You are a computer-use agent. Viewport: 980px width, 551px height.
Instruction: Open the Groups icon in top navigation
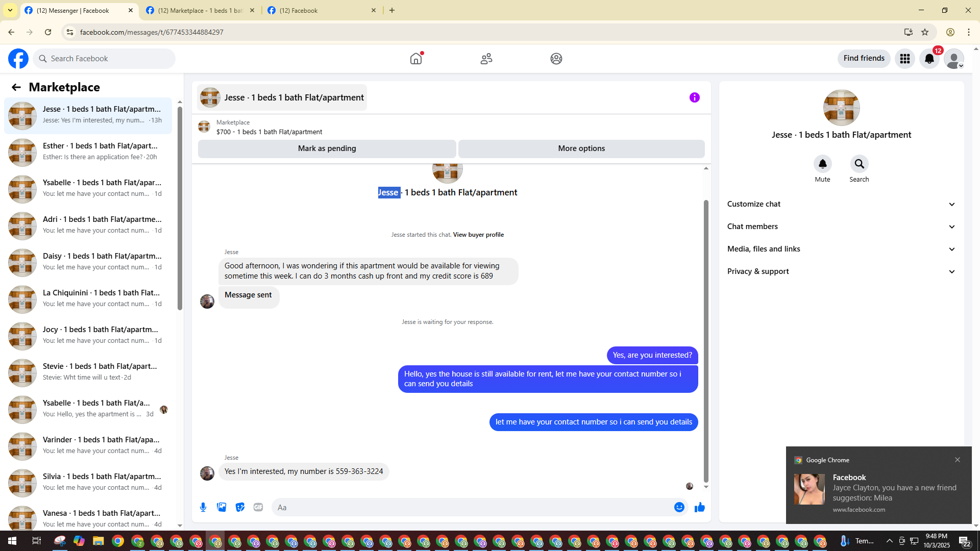click(x=556, y=59)
